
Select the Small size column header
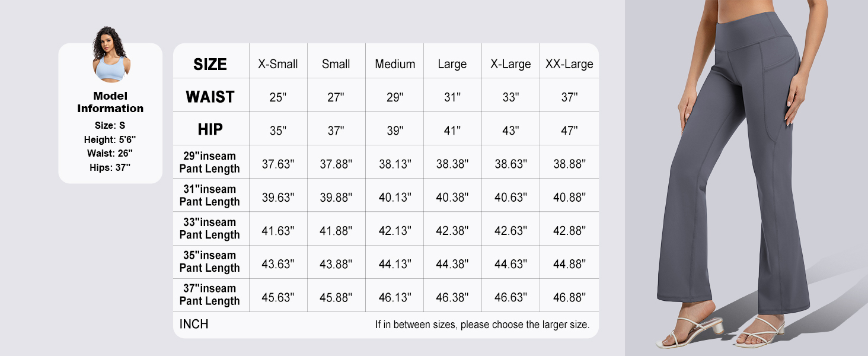(336, 64)
